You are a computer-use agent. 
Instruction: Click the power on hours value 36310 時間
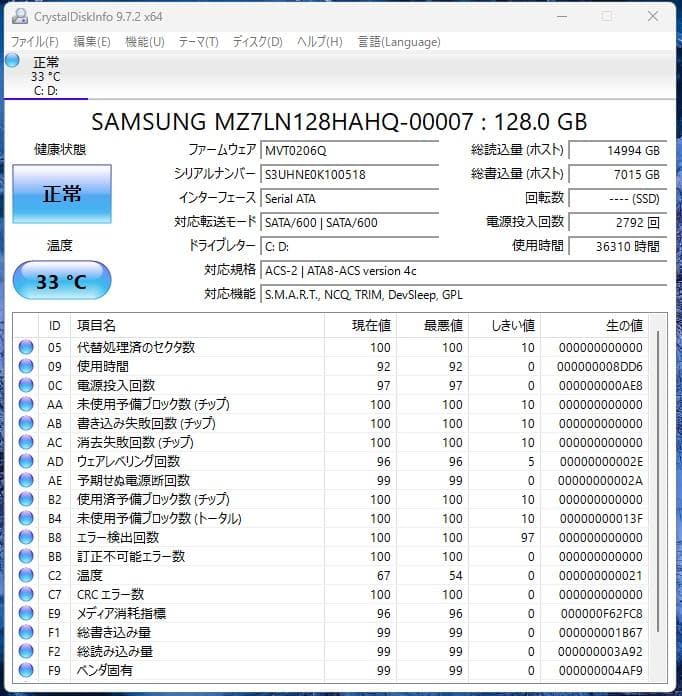click(618, 246)
